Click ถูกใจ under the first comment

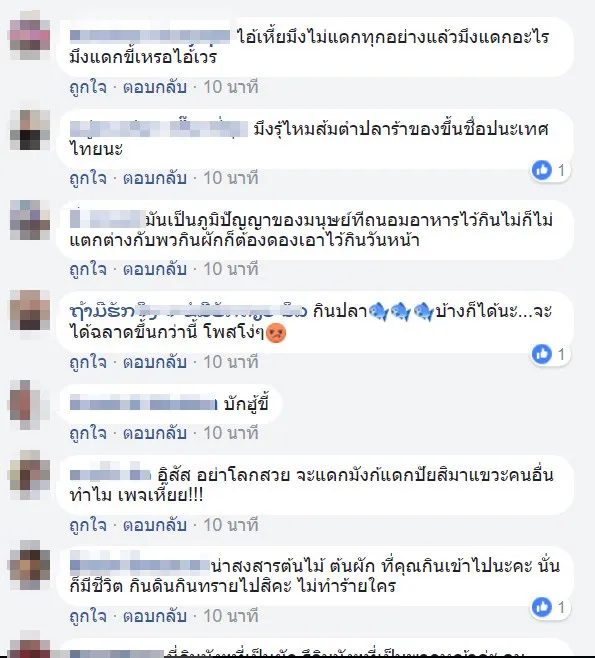[88, 87]
